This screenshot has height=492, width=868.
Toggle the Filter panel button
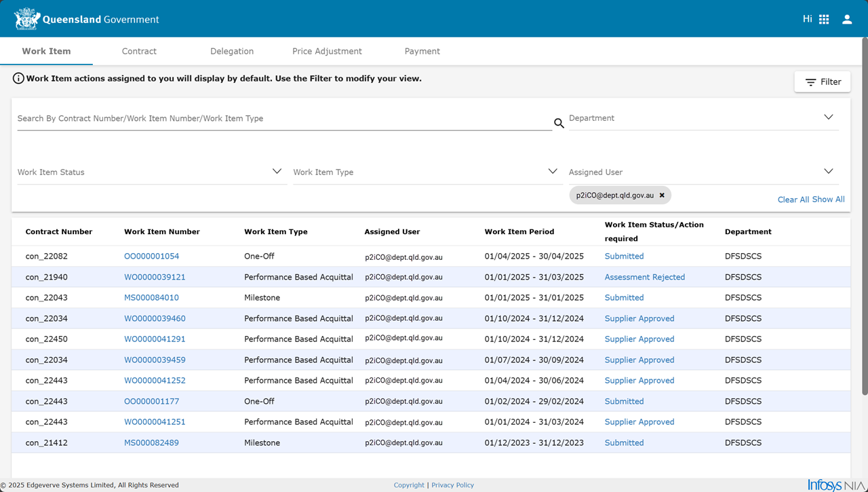tap(823, 82)
